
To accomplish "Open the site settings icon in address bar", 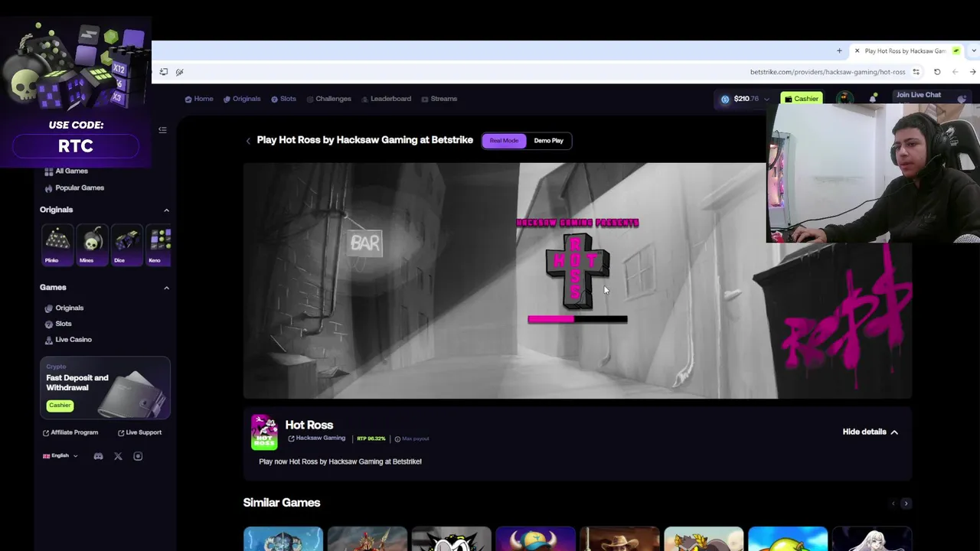I will (x=916, y=72).
